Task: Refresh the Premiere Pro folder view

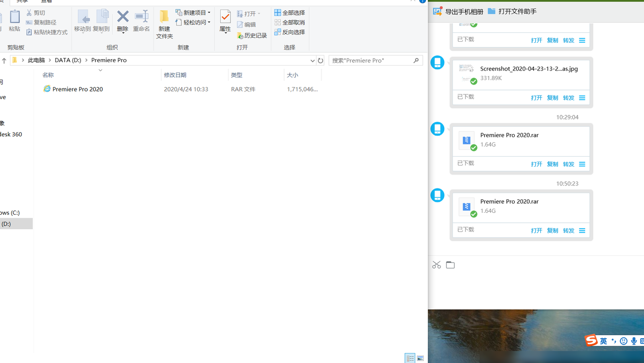Action: pos(321,61)
